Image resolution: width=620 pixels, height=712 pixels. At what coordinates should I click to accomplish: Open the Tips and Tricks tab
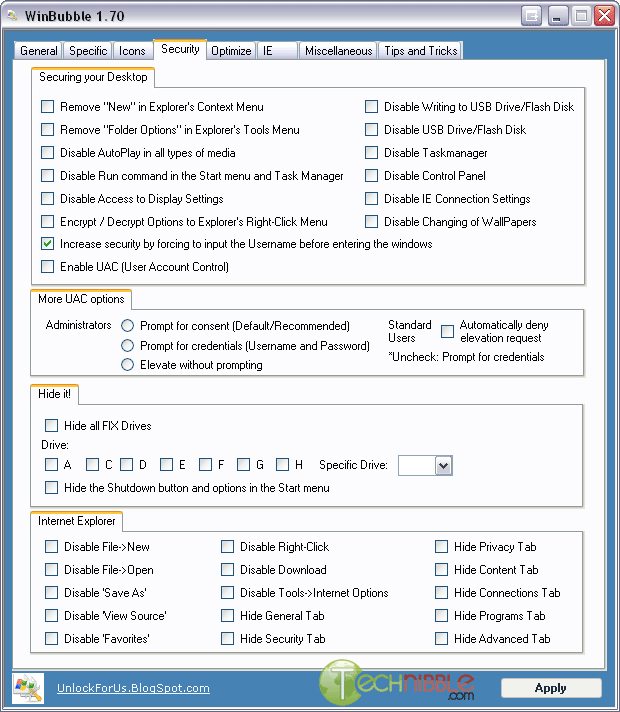point(420,51)
